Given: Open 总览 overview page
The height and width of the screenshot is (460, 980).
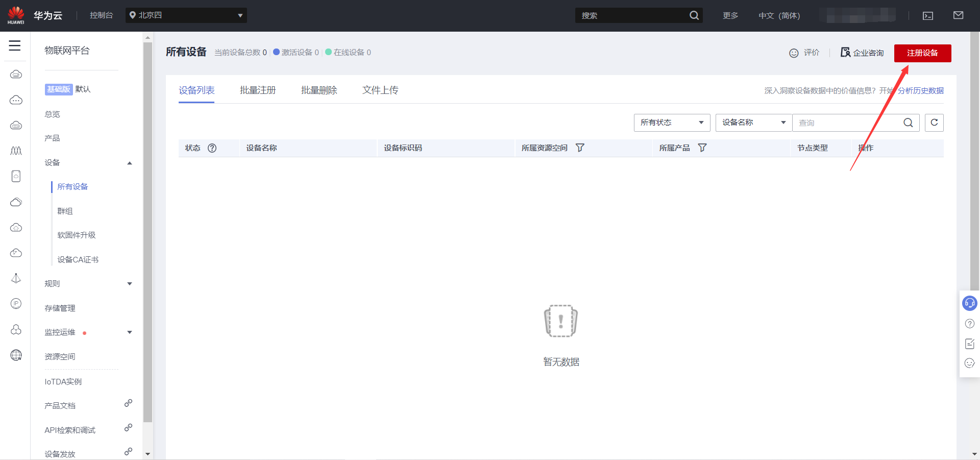Looking at the screenshot, I should point(52,114).
